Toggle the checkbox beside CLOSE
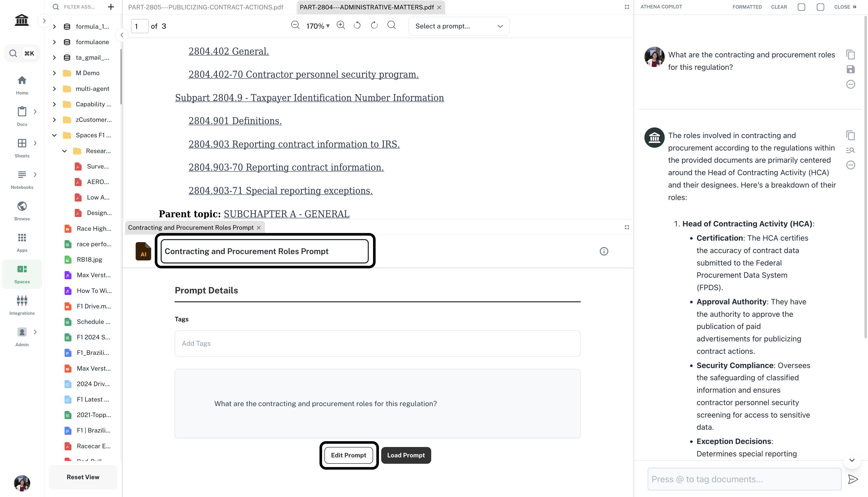The width and height of the screenshot is (868, 497). pyautogui.click(x=820, y=7)
